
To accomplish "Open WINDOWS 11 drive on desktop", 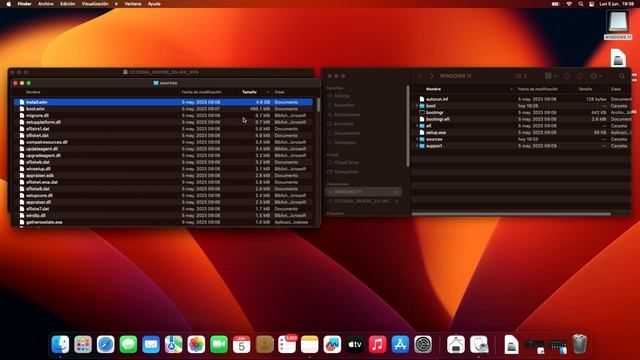I will [618, 24].
